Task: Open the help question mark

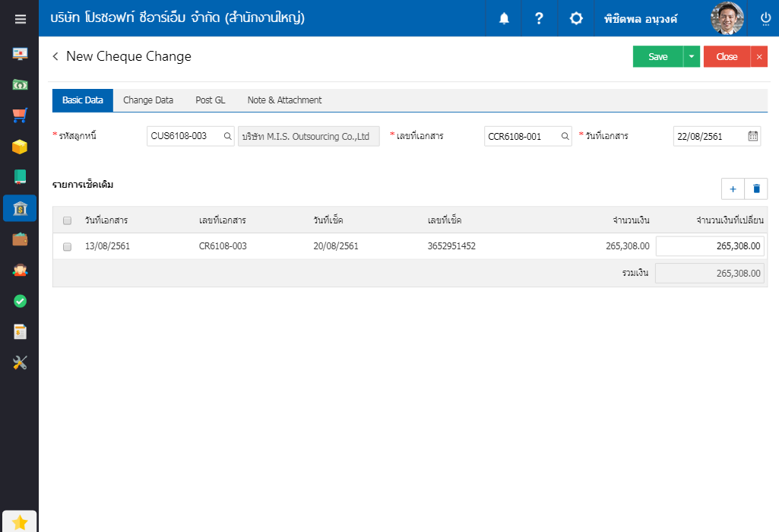Action: (539, 18)
